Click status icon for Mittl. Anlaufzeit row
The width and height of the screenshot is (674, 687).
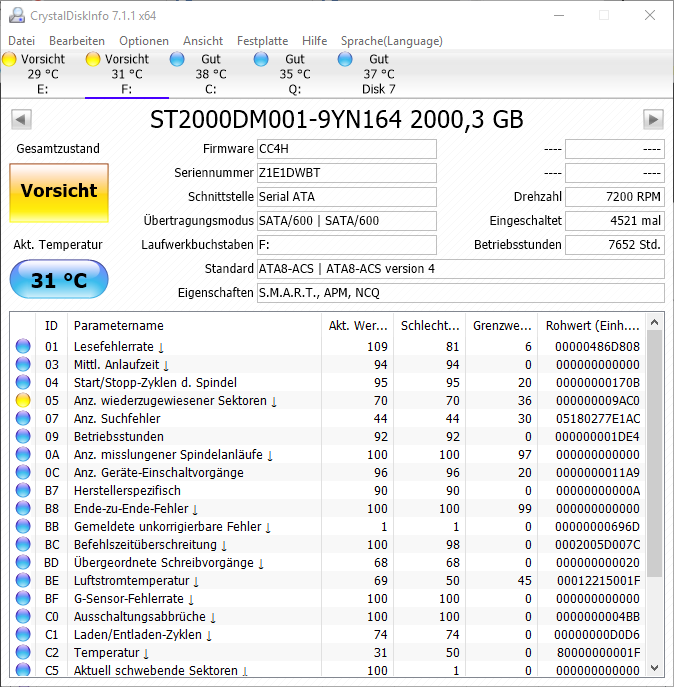coord(23,364)
